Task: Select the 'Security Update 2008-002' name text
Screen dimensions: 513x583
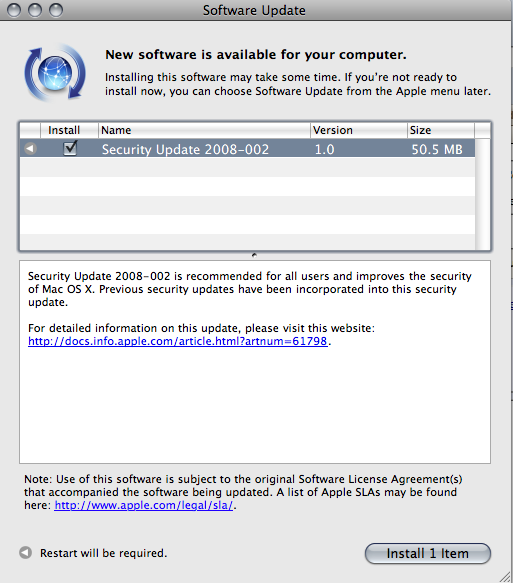Action: click(185, 149)
